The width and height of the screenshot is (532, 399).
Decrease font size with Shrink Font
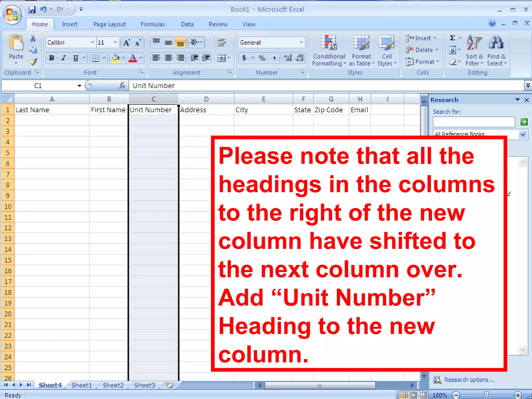pyautogui.click(x=138, y=43)
